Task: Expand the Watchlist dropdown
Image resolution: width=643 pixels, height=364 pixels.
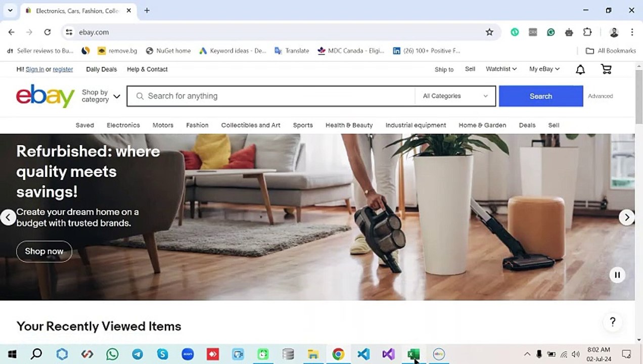Action: [501, 69]
